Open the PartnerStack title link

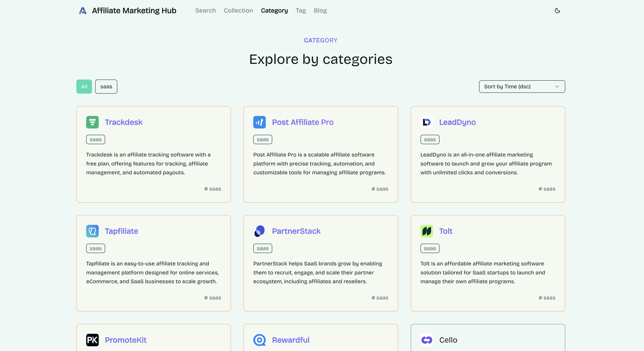pyautogui.click(x=296, y=231)
